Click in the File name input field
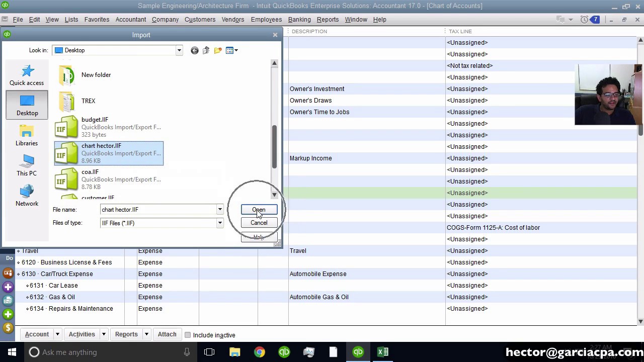 point(158,210)
